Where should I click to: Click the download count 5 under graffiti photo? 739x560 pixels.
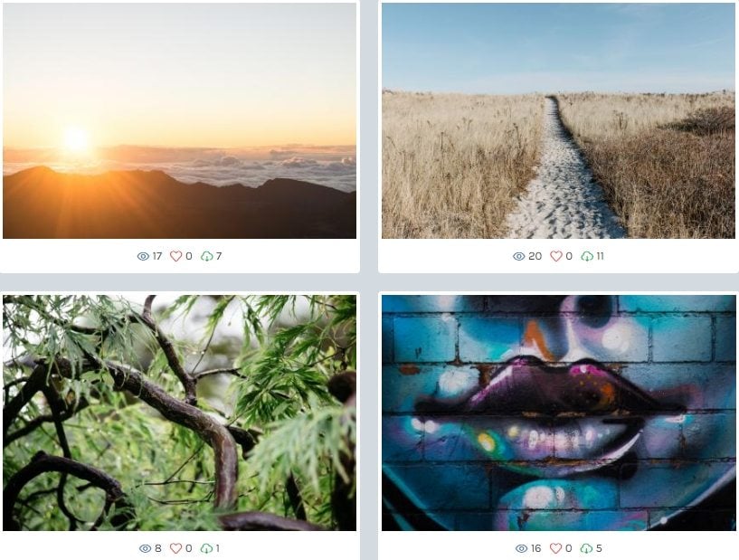599,548
